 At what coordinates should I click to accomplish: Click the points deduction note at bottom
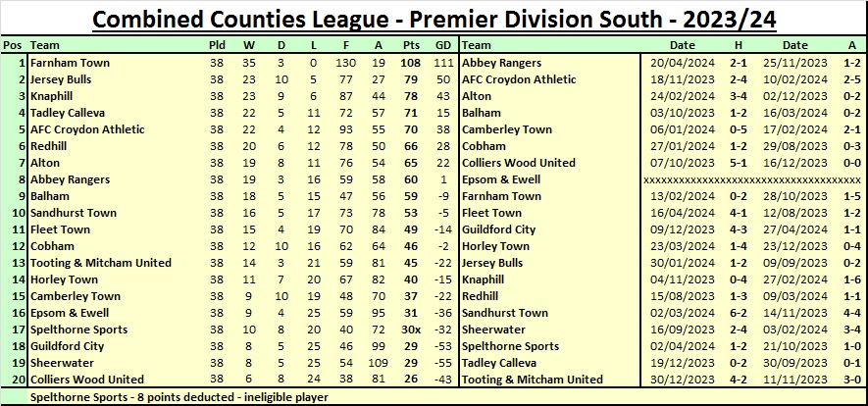(x=179, y=397)
